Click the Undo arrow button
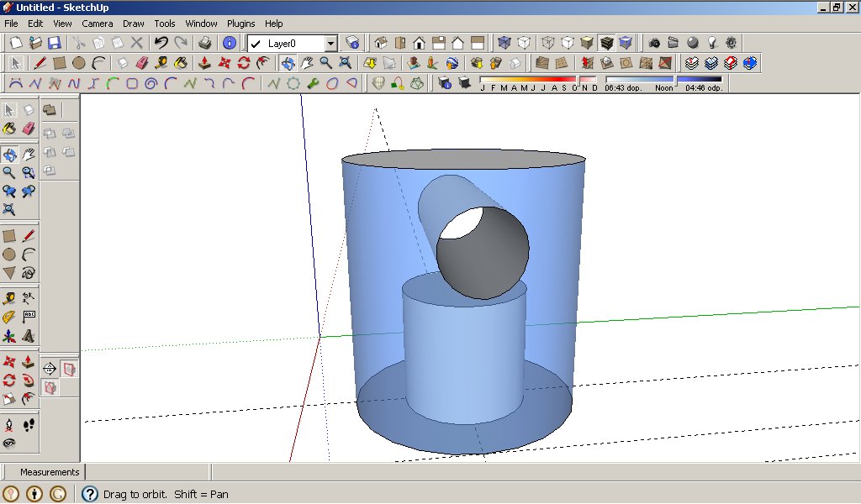 pyautogui.click(x=161, y=43)
